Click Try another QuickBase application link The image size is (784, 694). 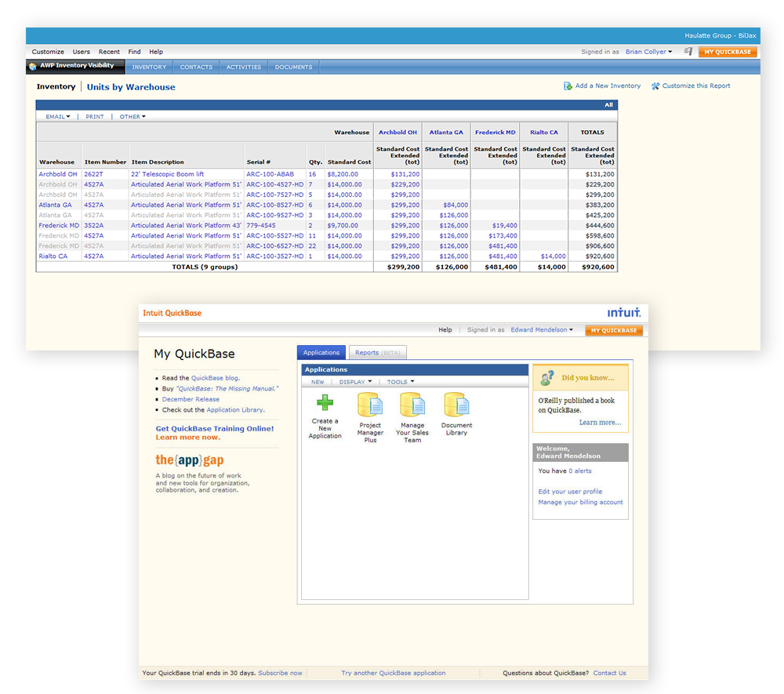coord(393,673)
